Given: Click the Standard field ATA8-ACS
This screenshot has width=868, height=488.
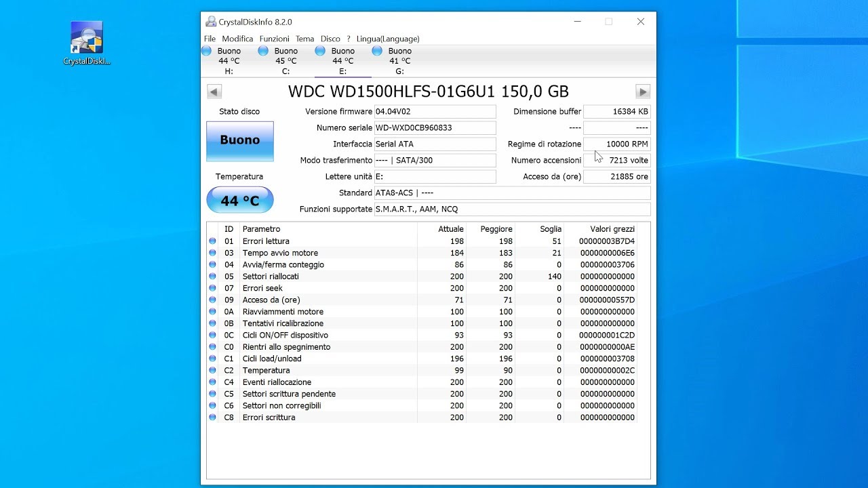Looking at the screenshot, I should tap(512, 192).
